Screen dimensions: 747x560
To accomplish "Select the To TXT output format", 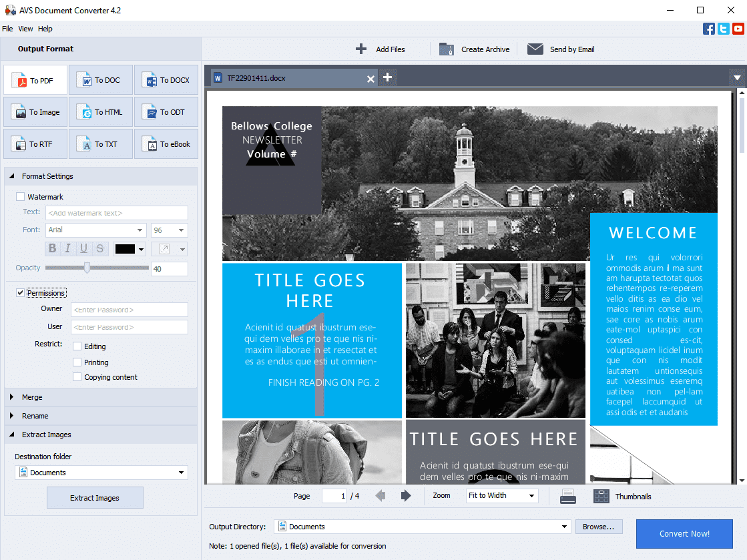I will 101,144.
